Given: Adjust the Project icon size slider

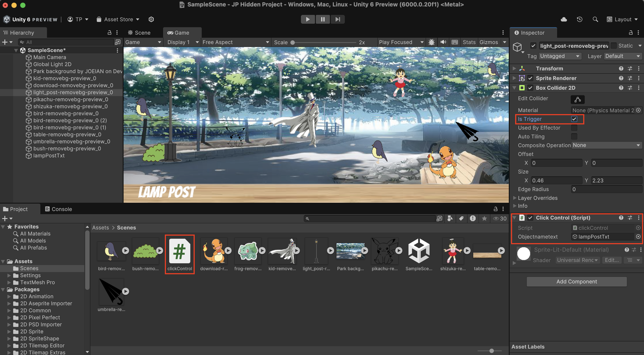Looking at the screenshot, I should (491, 351).
